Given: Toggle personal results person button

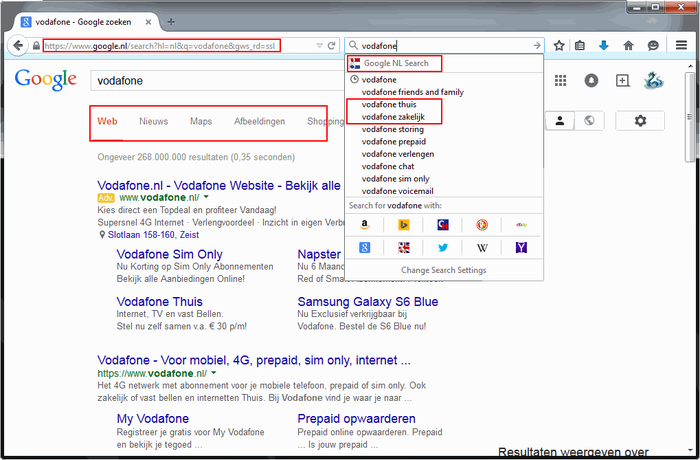Looking at the screenshot, I should click(x=560, y=121).
